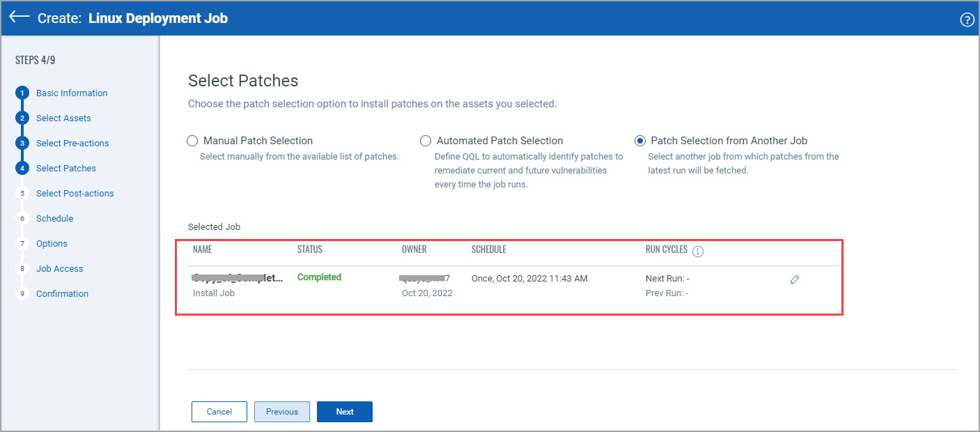980x432 pixels.
Task: Jump to Select Pre-actions step
Action: [72, 144]
